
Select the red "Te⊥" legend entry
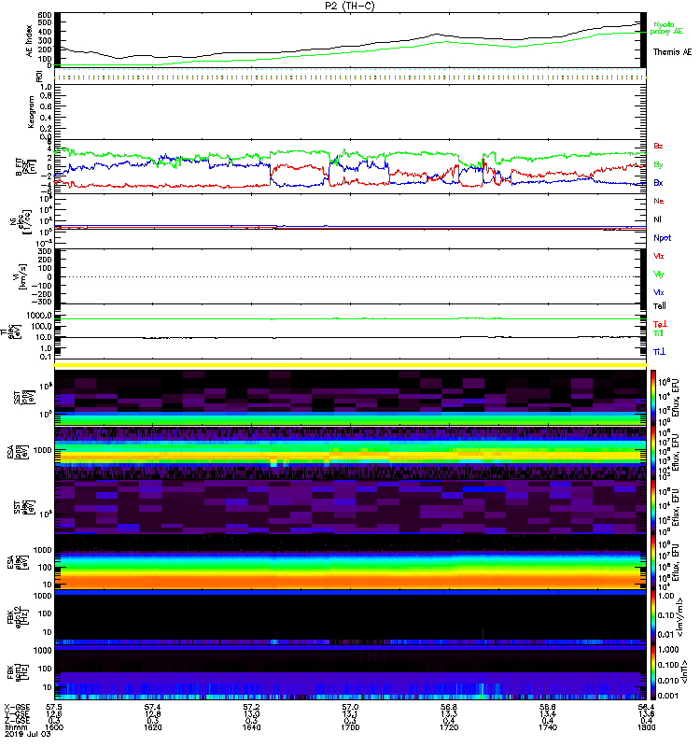660,324
